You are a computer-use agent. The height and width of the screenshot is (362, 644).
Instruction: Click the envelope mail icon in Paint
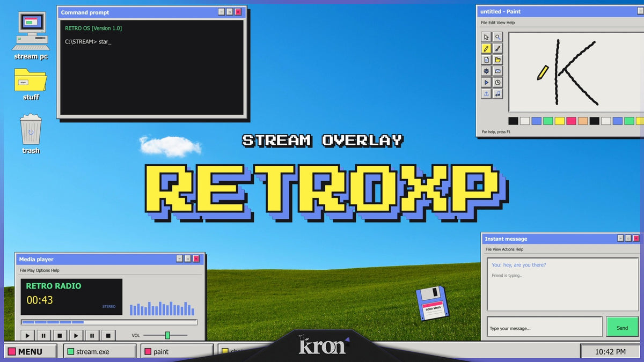click(498, 71)
